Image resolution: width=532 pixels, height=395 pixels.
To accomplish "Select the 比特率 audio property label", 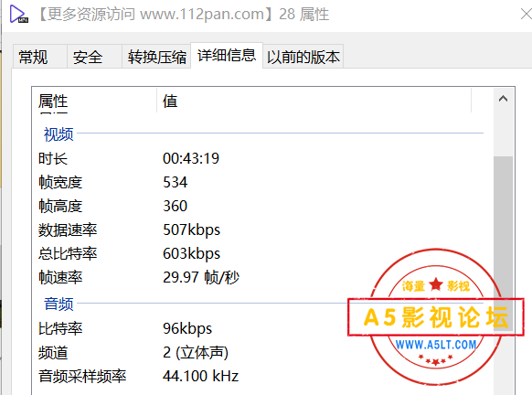I will 60,328.
